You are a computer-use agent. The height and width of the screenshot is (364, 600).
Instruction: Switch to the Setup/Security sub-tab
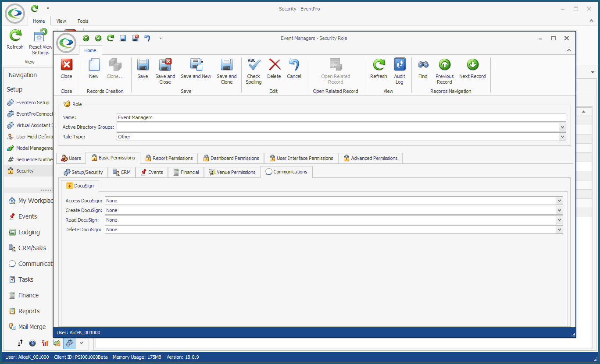coord(83,172)
